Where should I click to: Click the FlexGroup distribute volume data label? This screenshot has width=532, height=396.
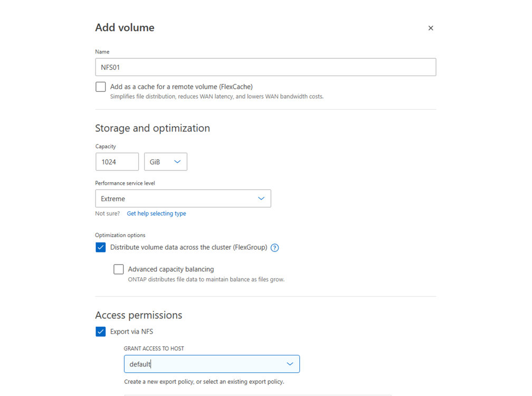click(188, 247)
